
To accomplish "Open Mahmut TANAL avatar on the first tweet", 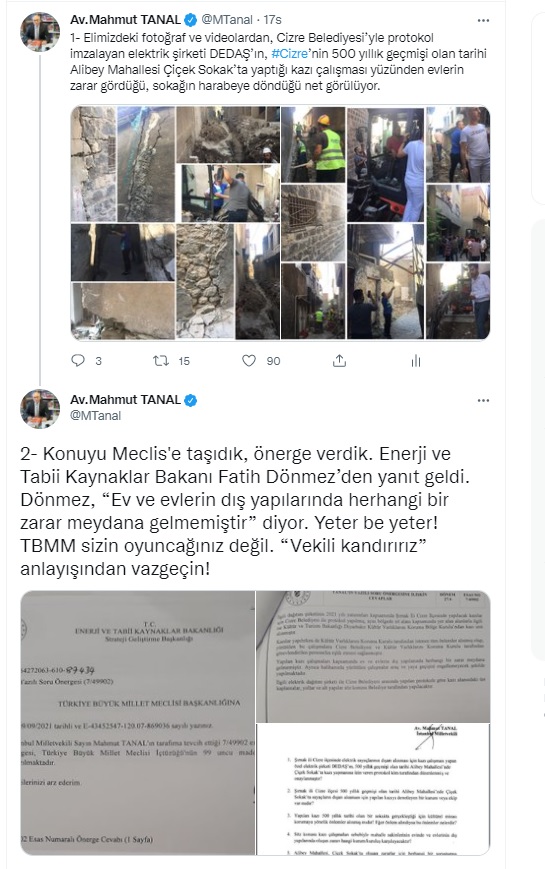I will pos(40,32).
